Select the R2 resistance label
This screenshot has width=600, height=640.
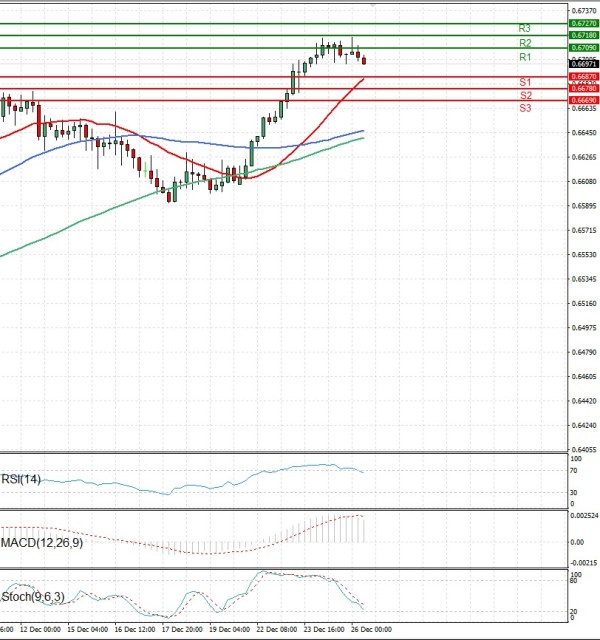pos(524,43)
